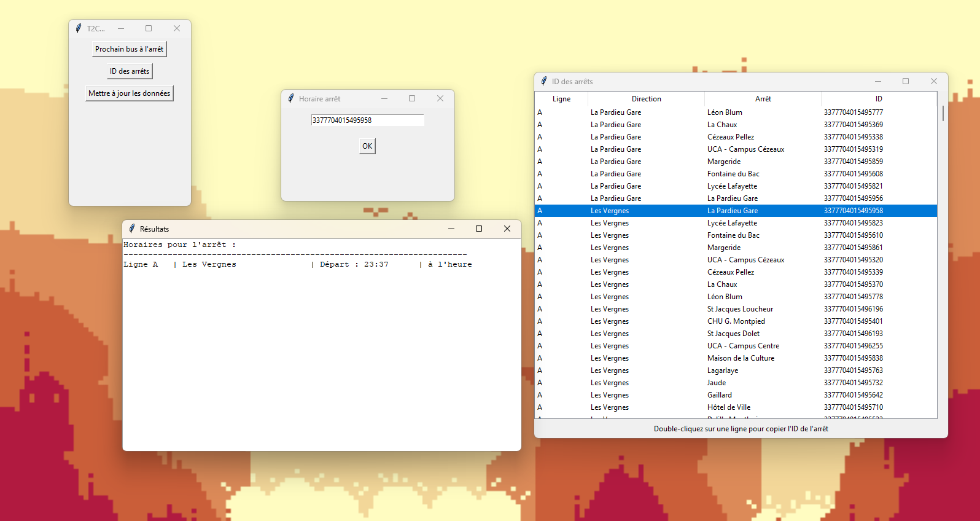Screen dimensions: 980x521
Task: Close the Résultats window
Action: coord(507,229)
